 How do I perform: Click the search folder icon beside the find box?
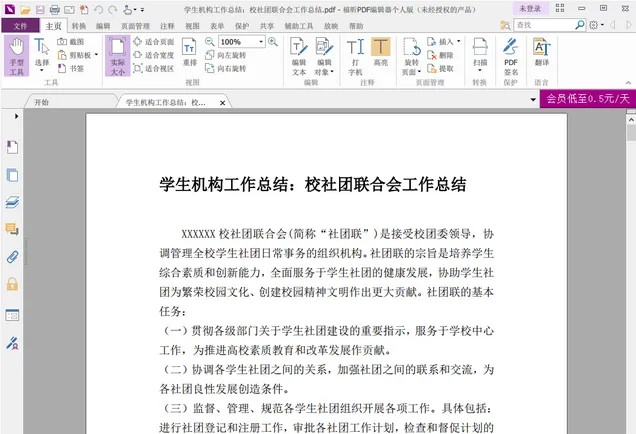tap(505, 25)
